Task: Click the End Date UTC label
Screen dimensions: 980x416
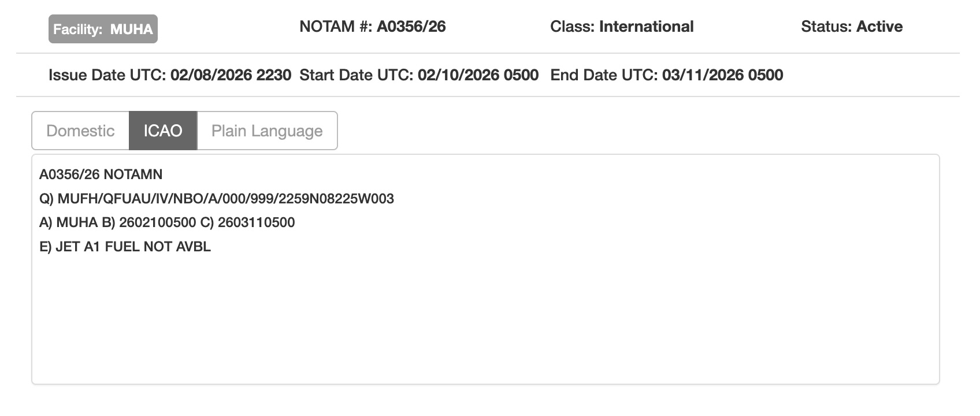Action: (604, 75)
